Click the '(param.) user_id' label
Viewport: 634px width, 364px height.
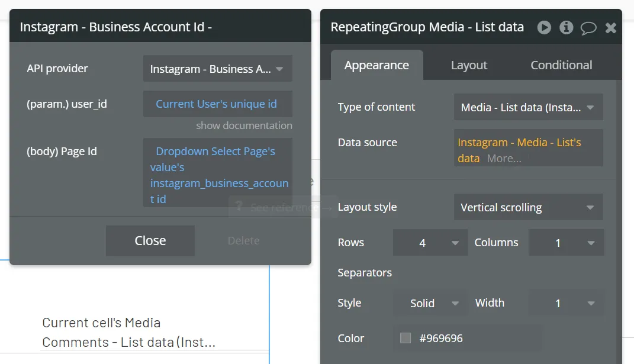click(67, 104)
